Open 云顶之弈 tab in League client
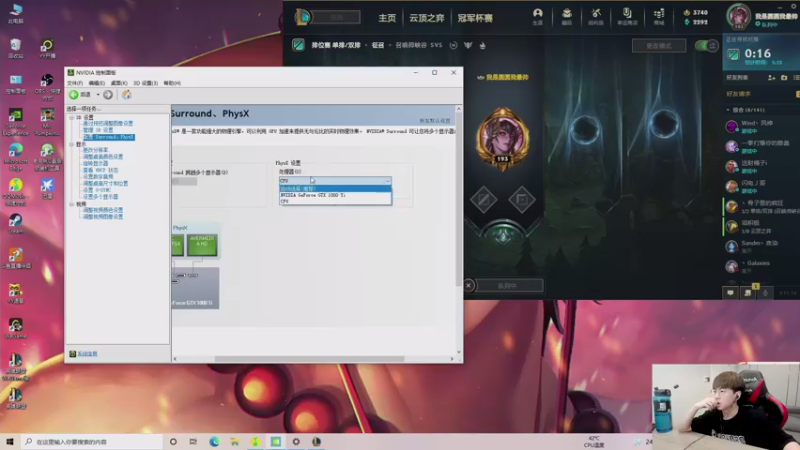800x450 pixels. tap(427, 18)
